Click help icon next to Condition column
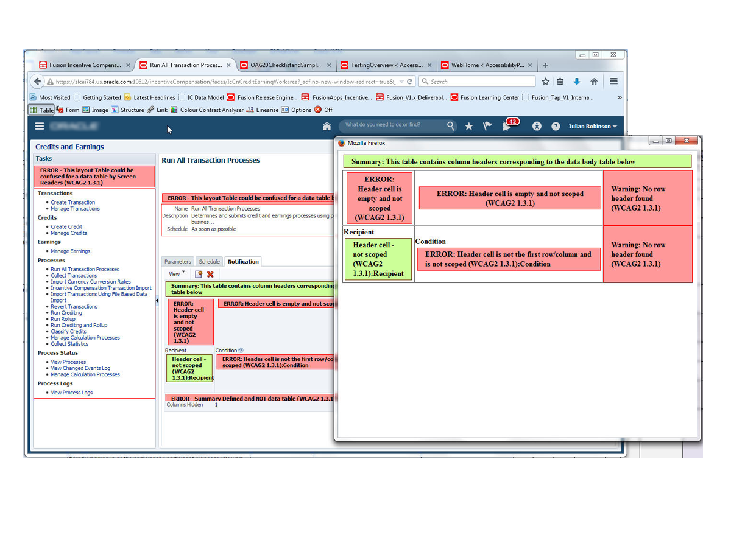 pos(241,351)
